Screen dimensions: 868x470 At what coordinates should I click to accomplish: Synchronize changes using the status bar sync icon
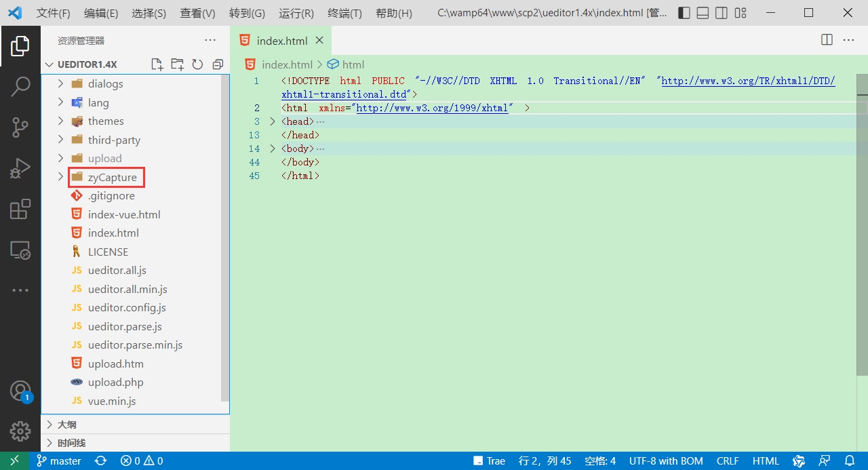tap(100, 461)
